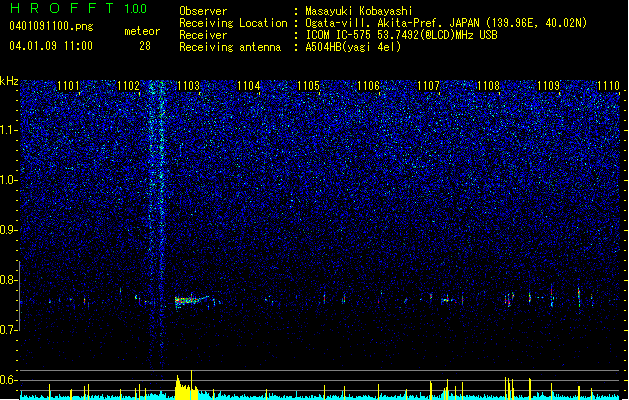
Task: Click the observer name Masayuki Kobayashi
Action: pyautogui.click(x=359, y=11)
